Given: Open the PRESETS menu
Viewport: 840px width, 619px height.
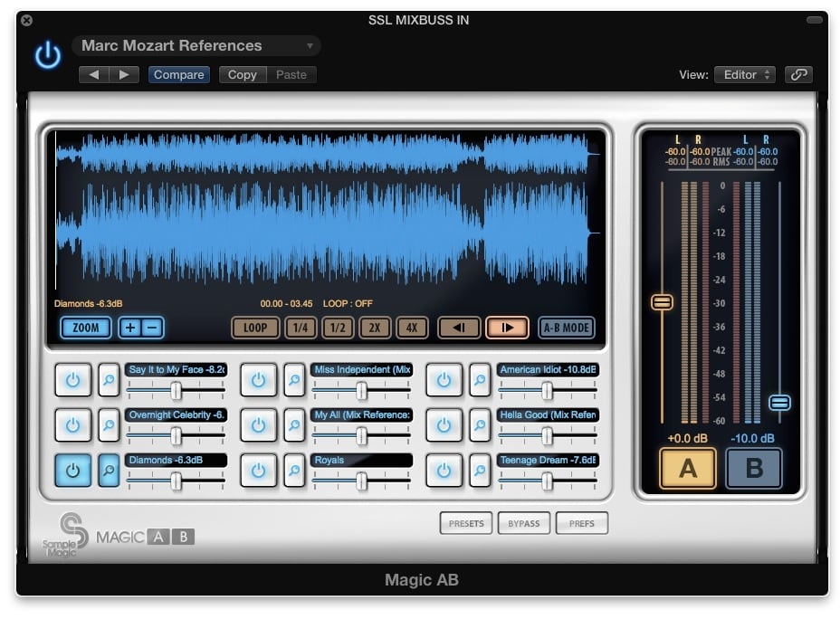Looking at the screenshot, I should click(x=466, y=523).
